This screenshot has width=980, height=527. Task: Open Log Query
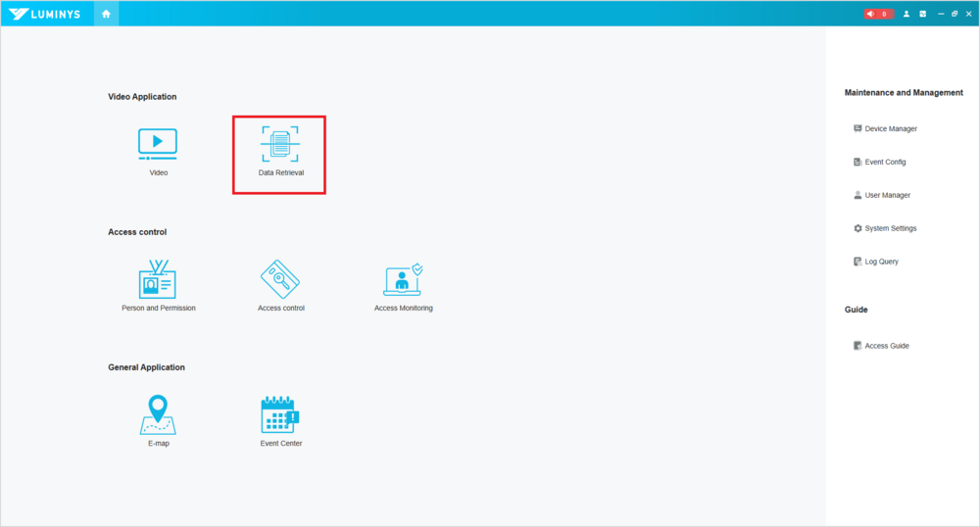(x=881, y=262)
